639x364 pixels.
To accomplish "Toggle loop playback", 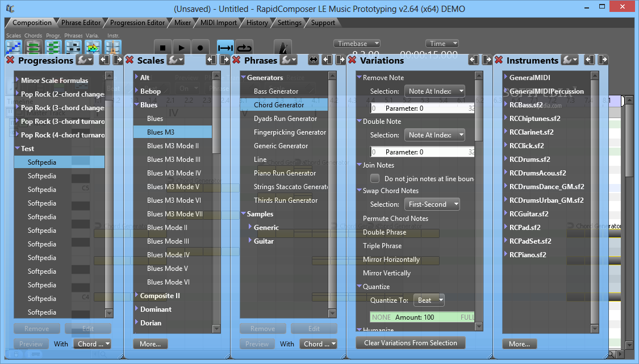I will coord(244,48).
